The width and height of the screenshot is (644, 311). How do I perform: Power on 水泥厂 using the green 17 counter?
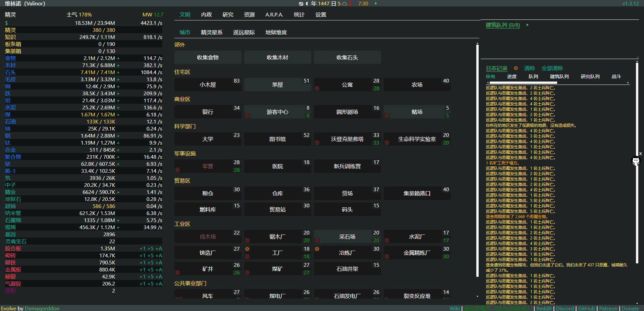tap(446, 241)
